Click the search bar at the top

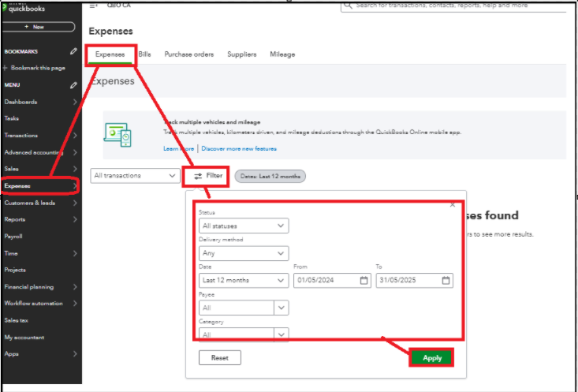[x=453, y=6]
